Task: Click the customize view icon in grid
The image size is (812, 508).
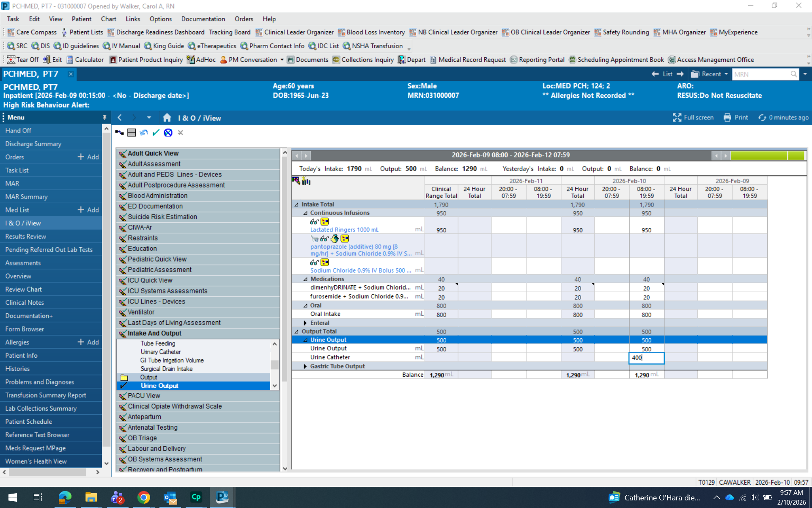Action: coord(296,181)
